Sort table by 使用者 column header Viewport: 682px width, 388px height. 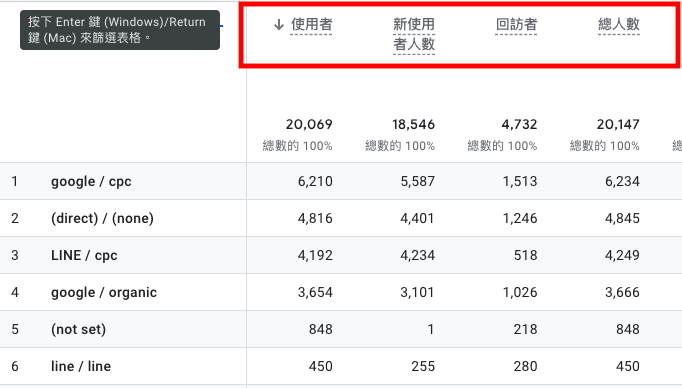coord(311,24)
